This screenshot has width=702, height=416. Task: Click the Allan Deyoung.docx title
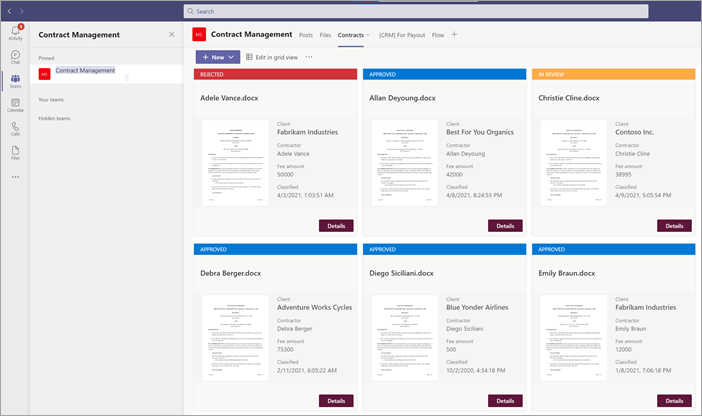click(402, 98)
